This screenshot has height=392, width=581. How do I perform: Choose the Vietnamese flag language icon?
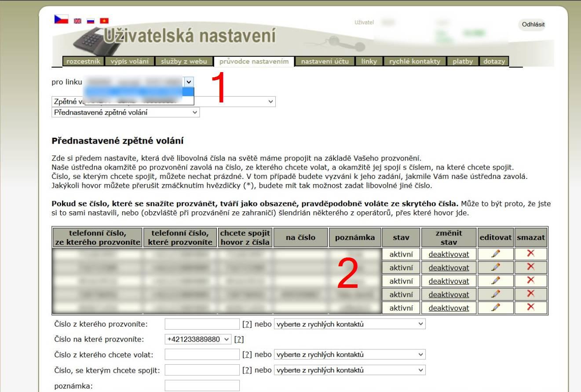click(104, 21)
